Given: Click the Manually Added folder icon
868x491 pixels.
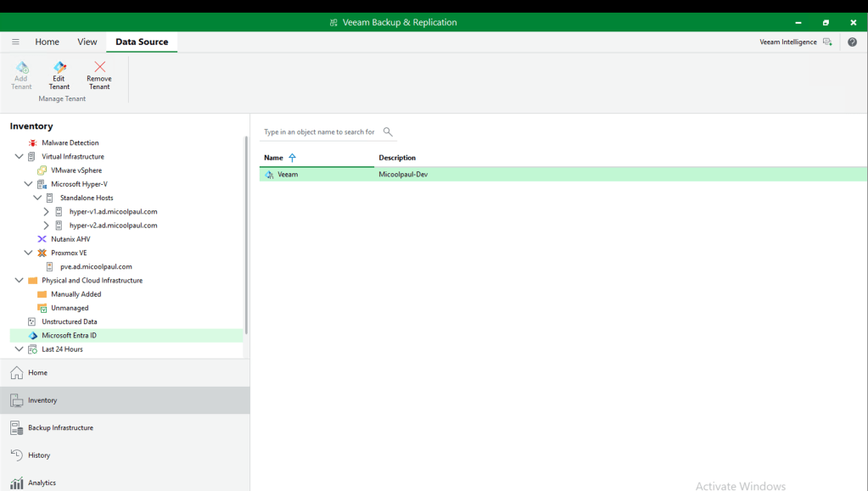Looking at the screenshot, I should click(42, 294).
